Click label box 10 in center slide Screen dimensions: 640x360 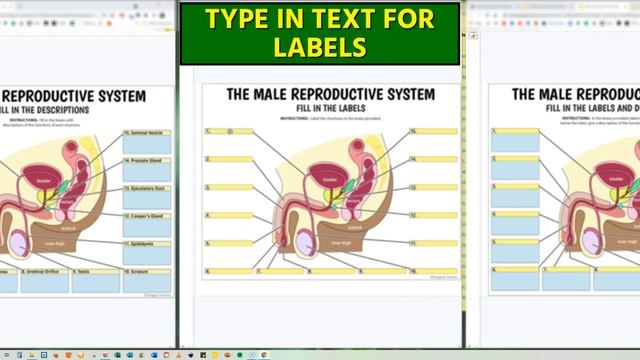(433, 271)
